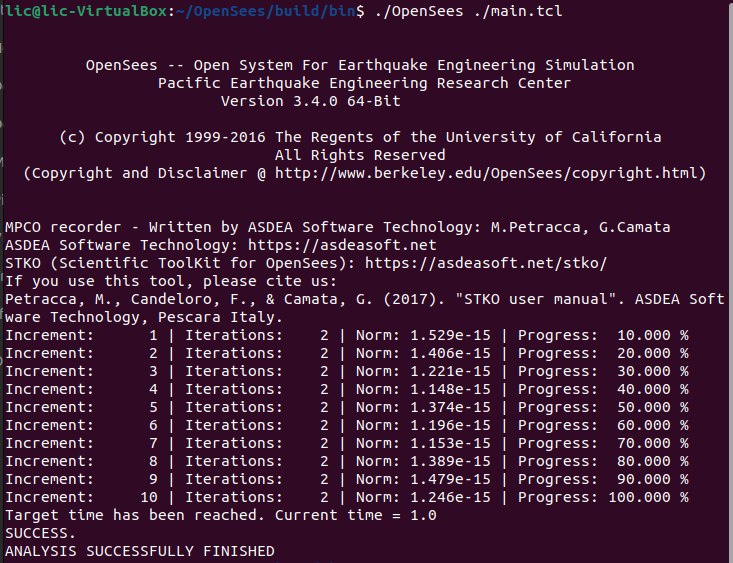This screenshot has width=733, height=563.
Task: Click Norm value 1.246e-15
Action: click(x=451, y=498)
